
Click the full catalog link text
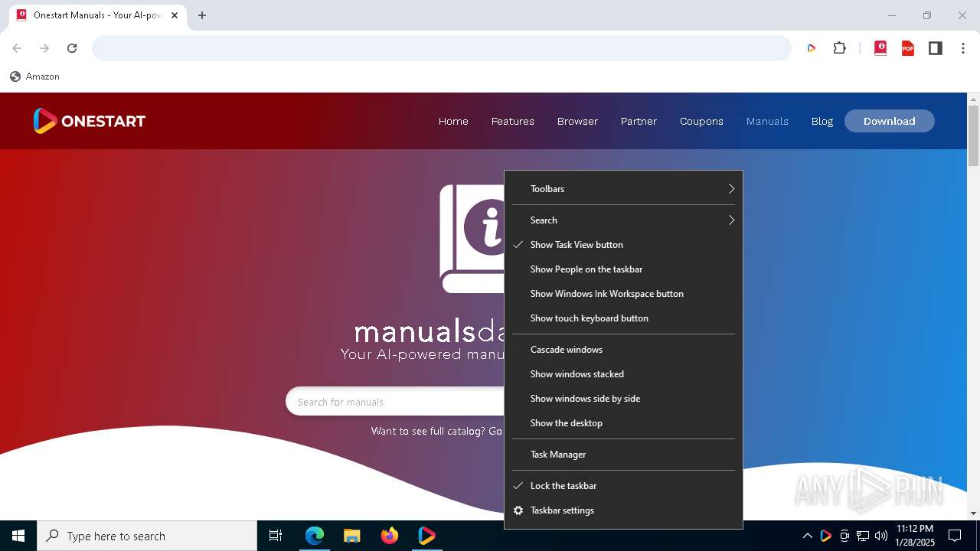coord(436,431)
